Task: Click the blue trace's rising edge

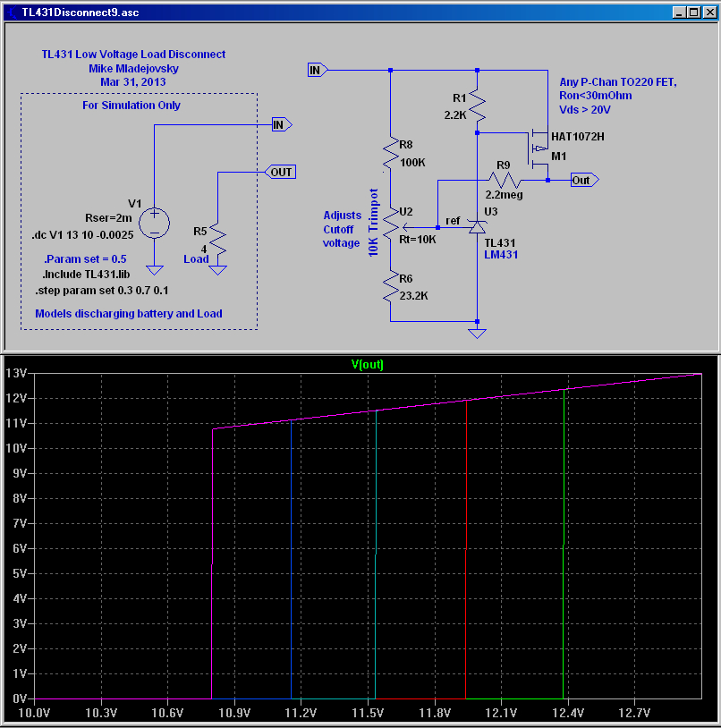Action: coord(291,560)
